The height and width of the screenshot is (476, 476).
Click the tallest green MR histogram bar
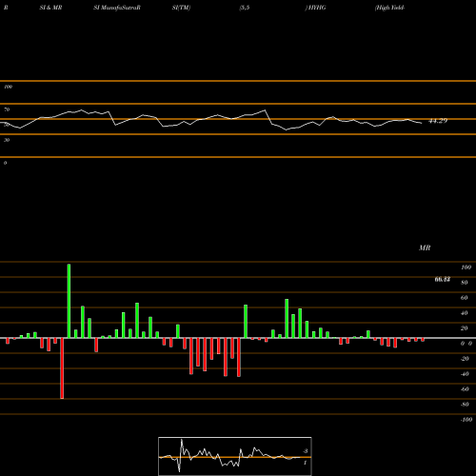pyautogui.click(x=69, y=301)
